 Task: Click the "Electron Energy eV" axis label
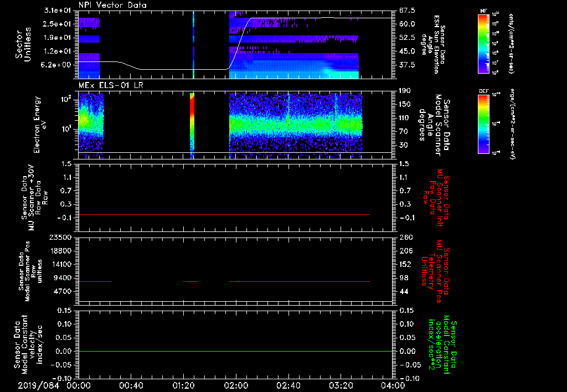41,125
